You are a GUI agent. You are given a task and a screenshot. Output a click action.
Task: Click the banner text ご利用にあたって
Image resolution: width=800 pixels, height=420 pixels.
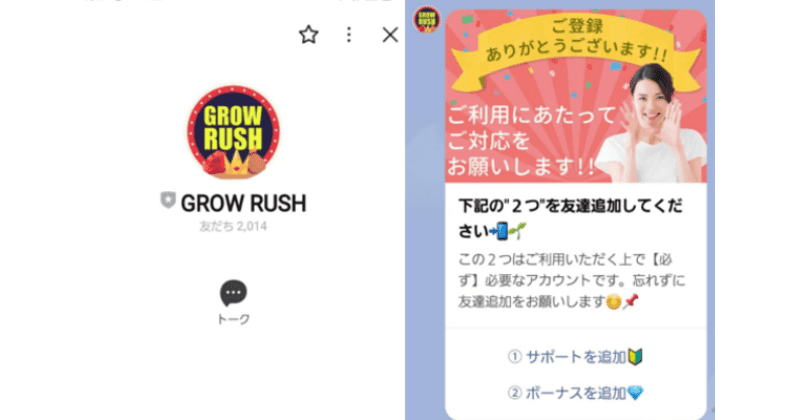[532, 115]
